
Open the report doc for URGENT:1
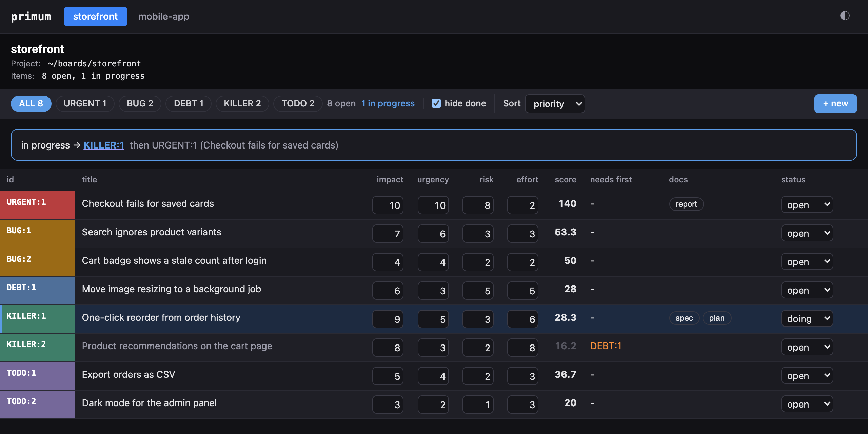pyautogui.click(x=686, y=204)
